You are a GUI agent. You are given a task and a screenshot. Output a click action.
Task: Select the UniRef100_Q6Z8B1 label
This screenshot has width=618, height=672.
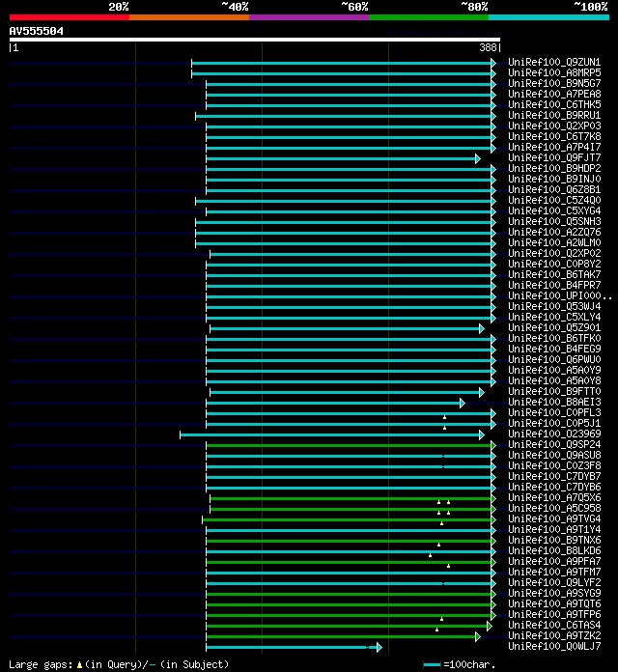[554, 189]
